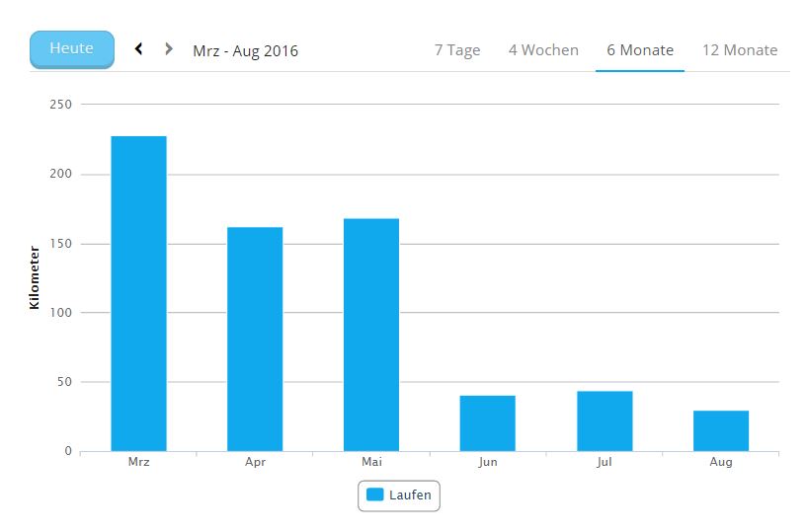Switch to the 4 Wochen view
This screenshot has width=808, height=532.
(543, 50)
